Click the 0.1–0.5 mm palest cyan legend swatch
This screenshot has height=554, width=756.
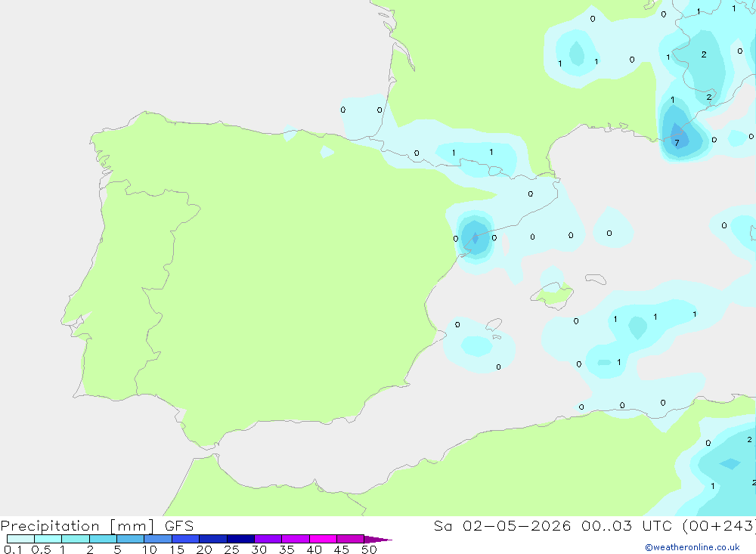20,539
